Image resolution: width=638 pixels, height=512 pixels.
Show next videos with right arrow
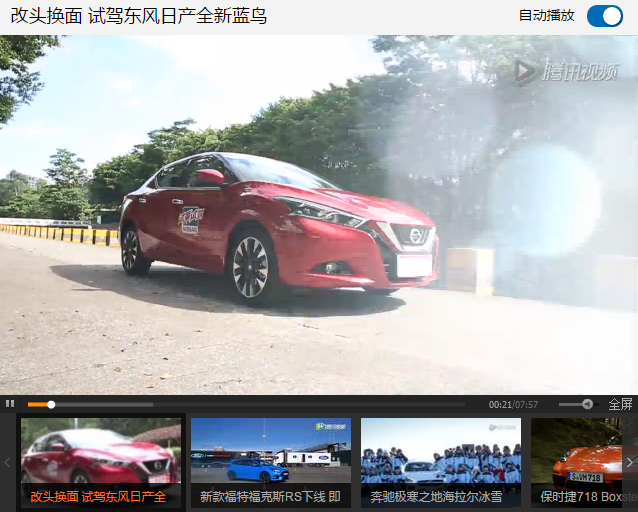tap(630, 462)
